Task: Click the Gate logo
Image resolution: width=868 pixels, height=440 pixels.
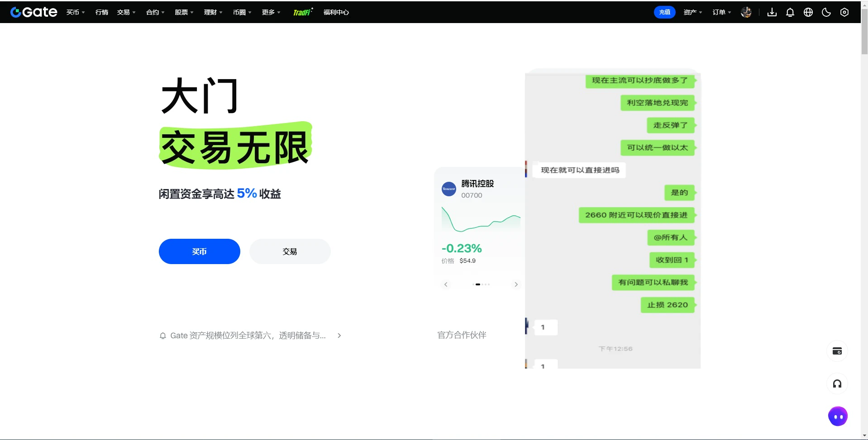Action: pos(33,12)
